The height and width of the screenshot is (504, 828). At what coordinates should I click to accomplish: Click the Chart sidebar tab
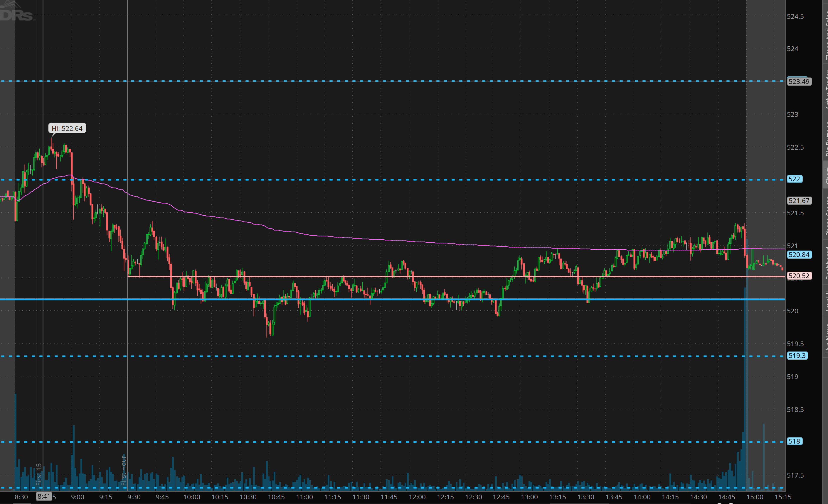(825, 175)
